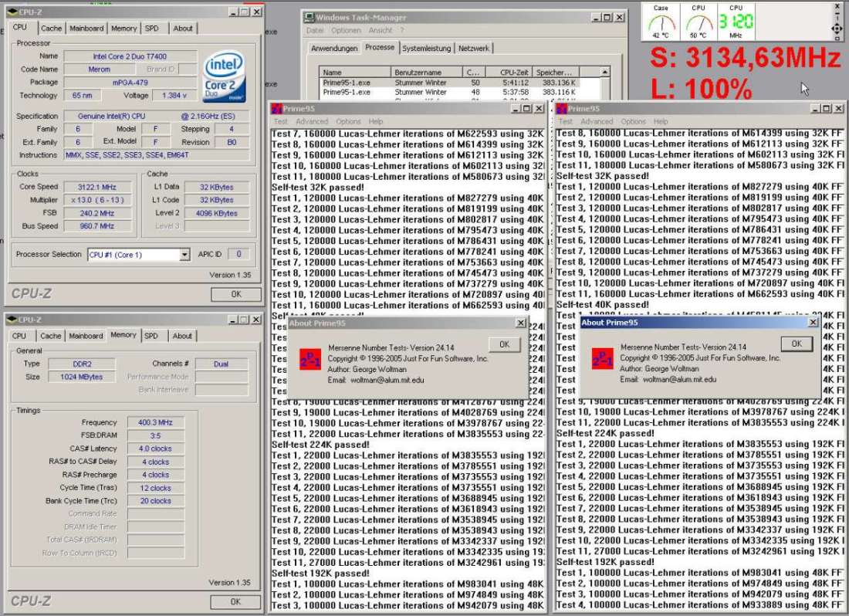Image resolution: width=849 pixels, height=616 pixels.
Task: Open Test menu in left Prime95 window
Action: click(x=280, y=121)
